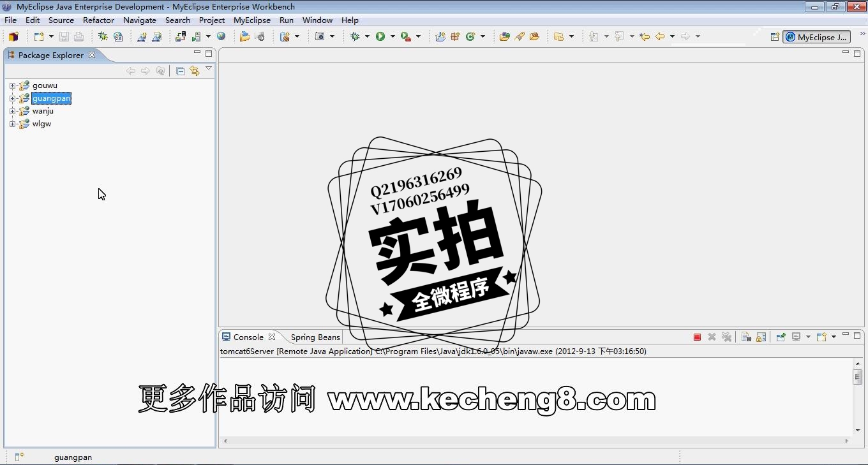Click the New toolbar icon
The height and width of the screenshot is (465, 868).
click(x=38, y=36)
